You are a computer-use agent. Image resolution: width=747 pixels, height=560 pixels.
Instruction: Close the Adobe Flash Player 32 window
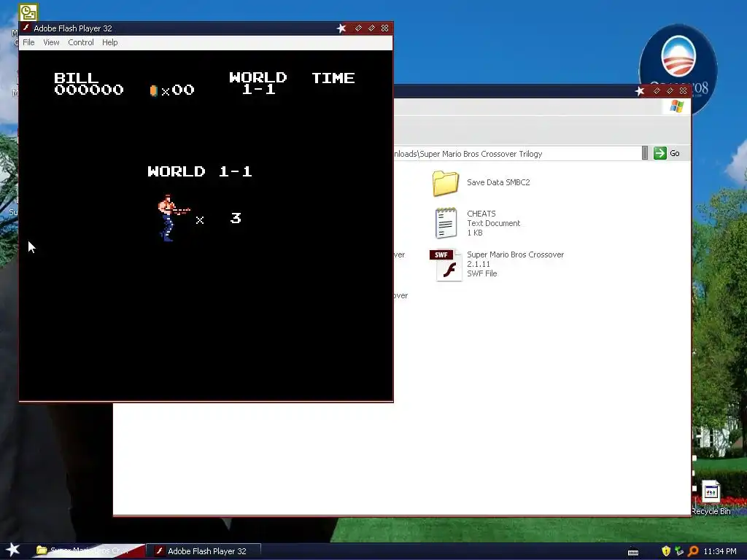click(384, 28)
